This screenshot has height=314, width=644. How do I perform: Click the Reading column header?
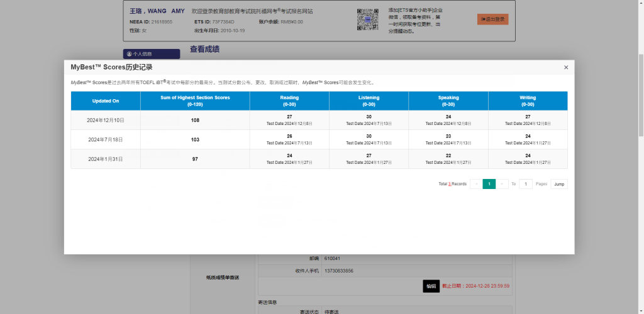pyautogui.click(x=289, y=101)
